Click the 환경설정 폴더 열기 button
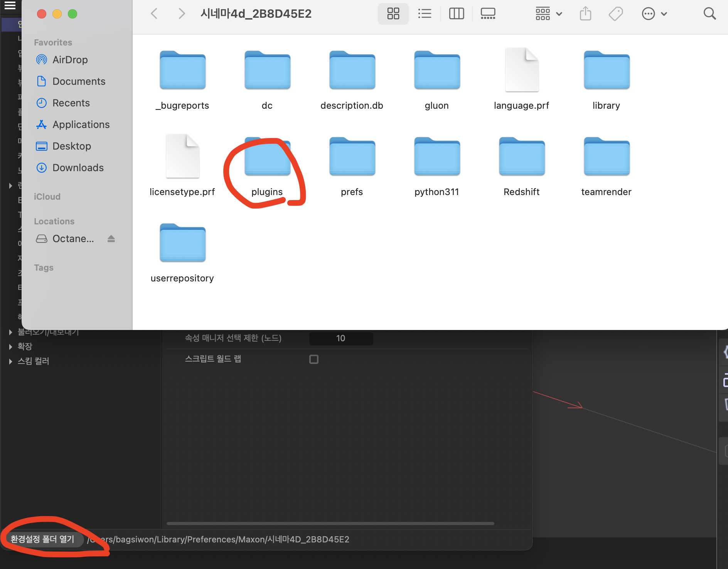 (42, 539)
